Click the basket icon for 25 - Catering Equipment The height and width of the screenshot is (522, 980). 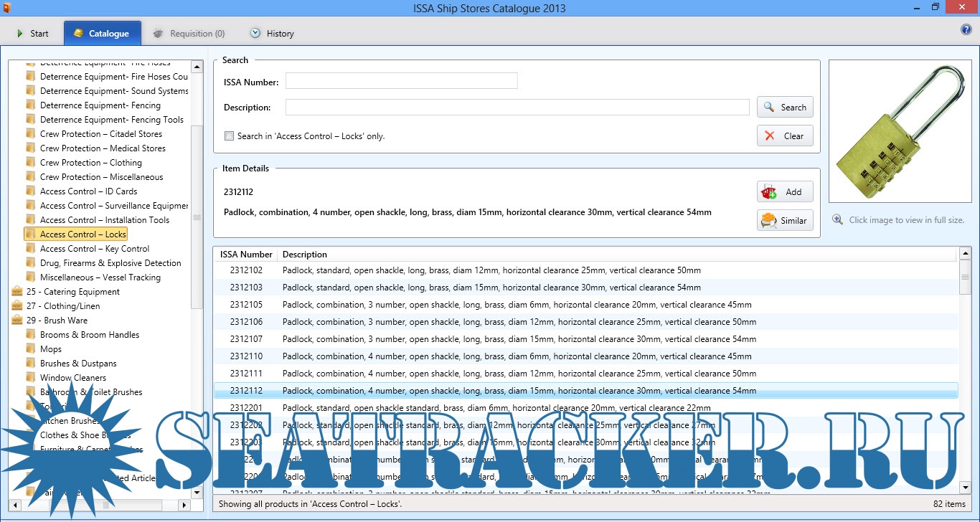[x=17, y=291]
